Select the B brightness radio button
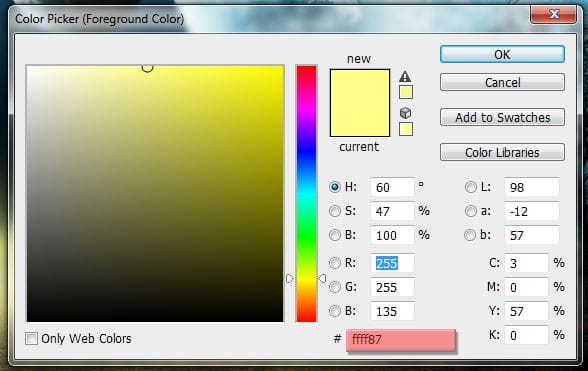Viewport: 588px width, 371px height. point(335,235)
